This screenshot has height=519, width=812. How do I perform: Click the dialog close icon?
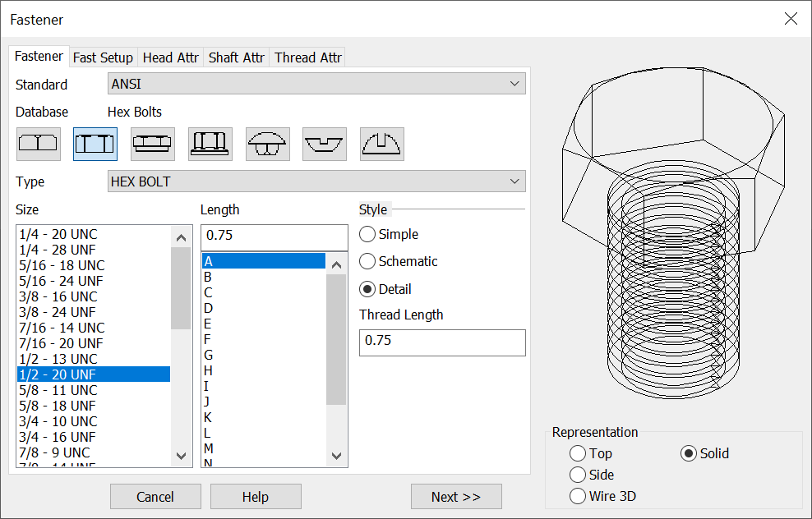tap(791, 18)
